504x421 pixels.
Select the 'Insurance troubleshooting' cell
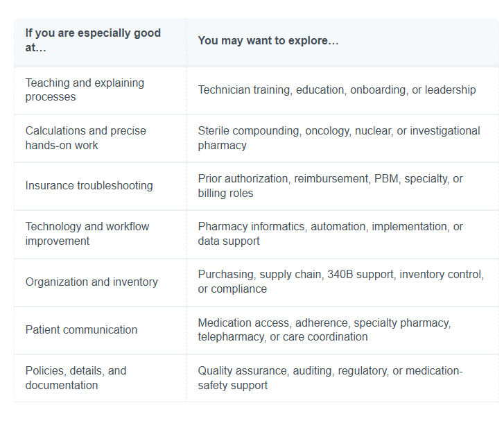click(100, 186)
